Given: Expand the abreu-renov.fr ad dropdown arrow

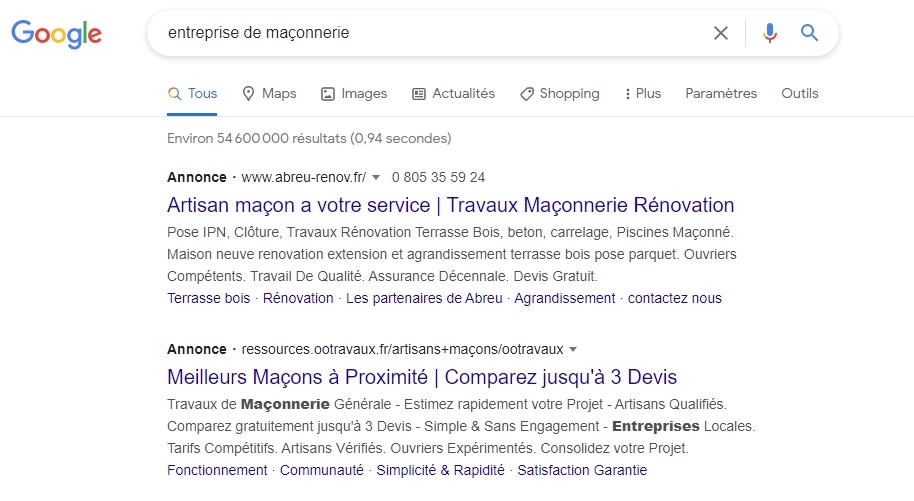Looking at the screenshot, I should (x=376, y=178).
